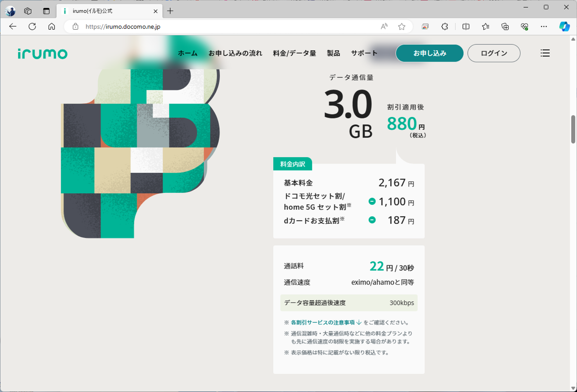Add this page to favorites
This screenshot has width=577, height=392.
401,26
